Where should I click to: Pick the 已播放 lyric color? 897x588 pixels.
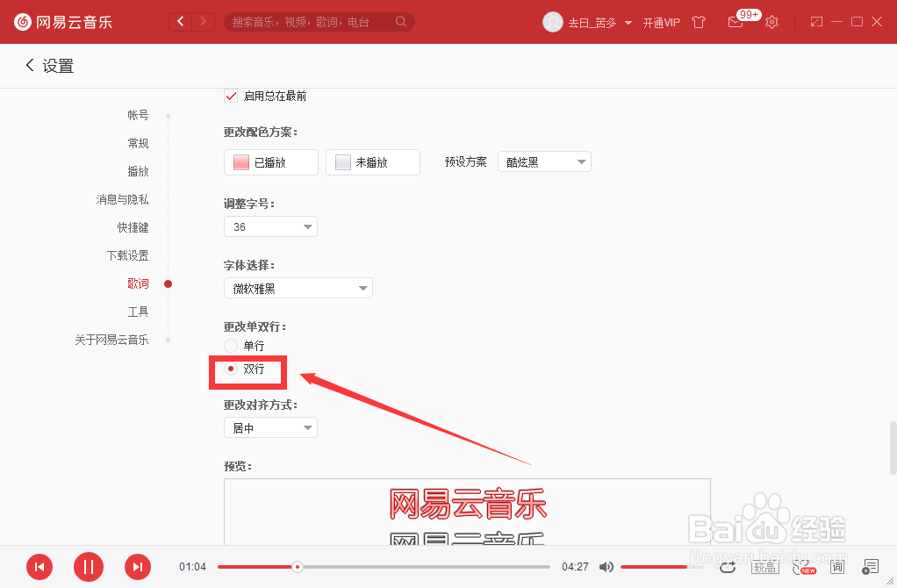(x=270, y=162)
